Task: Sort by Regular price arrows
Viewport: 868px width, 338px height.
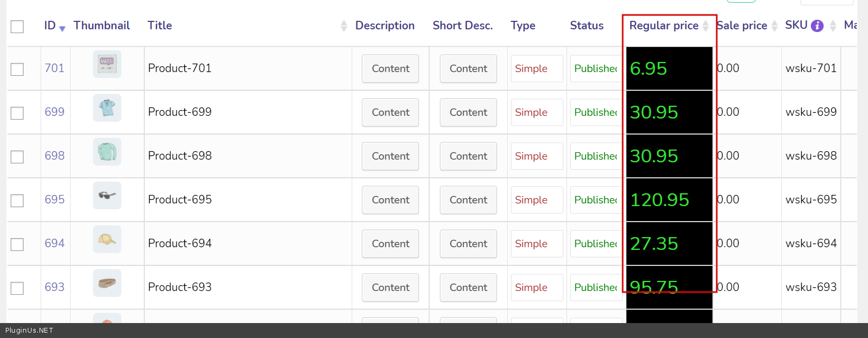Action: 706,26
